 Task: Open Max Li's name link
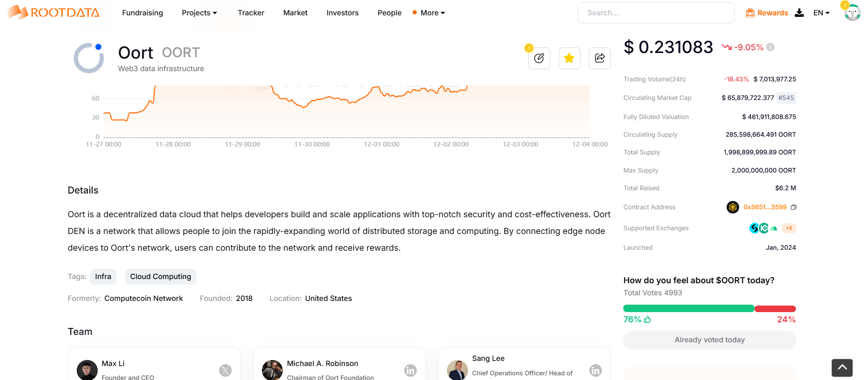click(113, 363)
